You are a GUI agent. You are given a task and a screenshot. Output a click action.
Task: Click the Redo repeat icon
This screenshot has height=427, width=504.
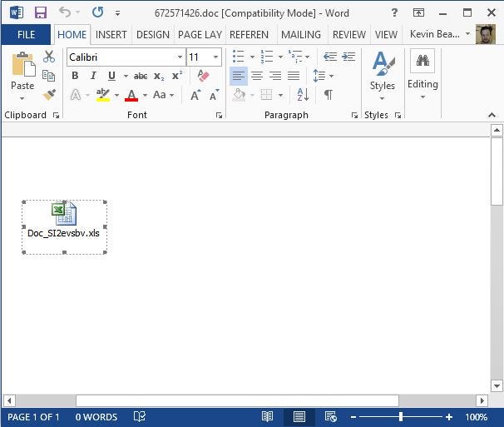coord(97,12)
